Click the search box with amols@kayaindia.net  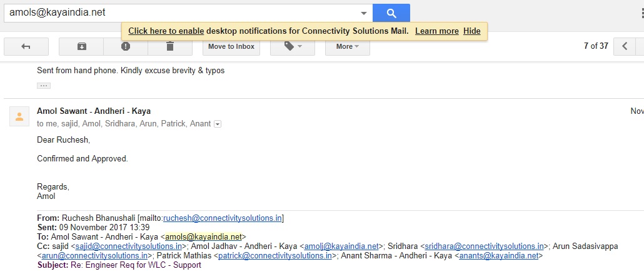(x=181, y=13)
